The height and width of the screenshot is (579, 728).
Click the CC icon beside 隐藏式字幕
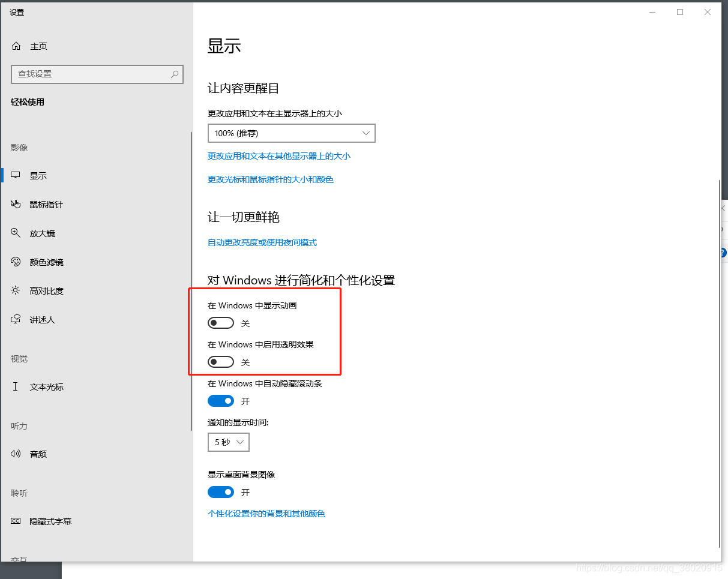click(x=16, y=521)
